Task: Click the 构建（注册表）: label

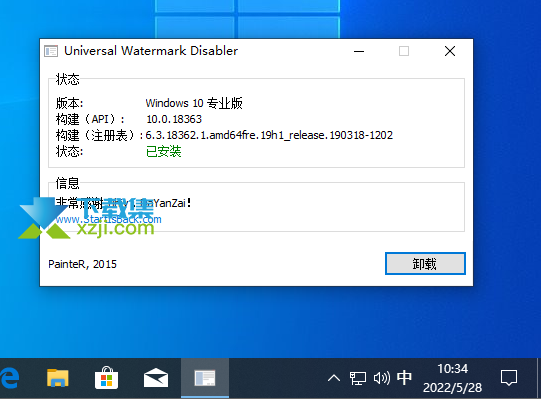Action: [99, 135]
